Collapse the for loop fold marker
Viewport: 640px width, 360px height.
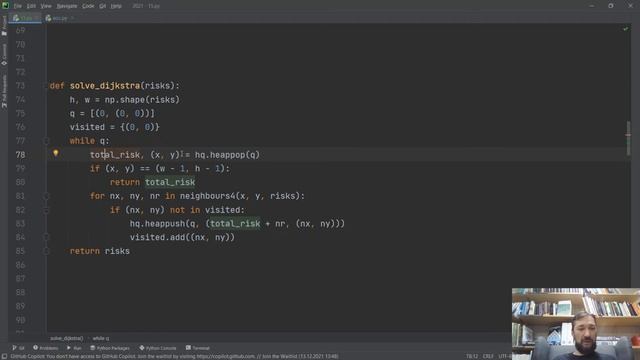[46, 196]
